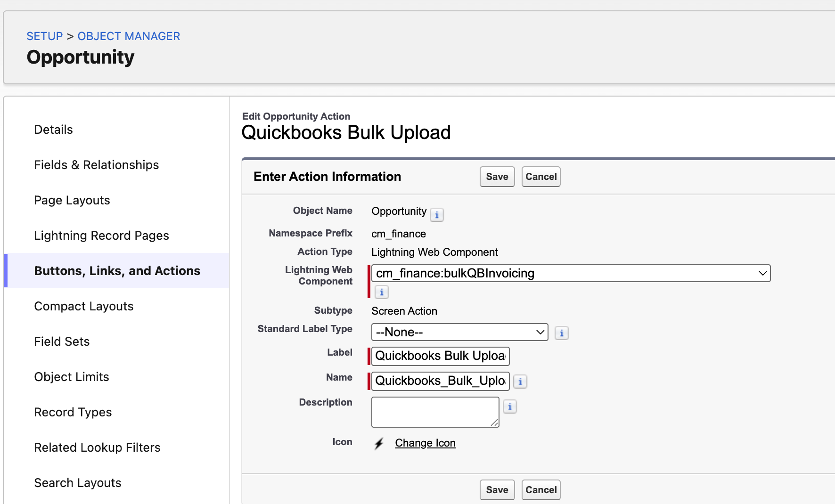The height and width of the screenshot is (504, 835).
Task: Go to Field Sets
Action: click(62, 341)
